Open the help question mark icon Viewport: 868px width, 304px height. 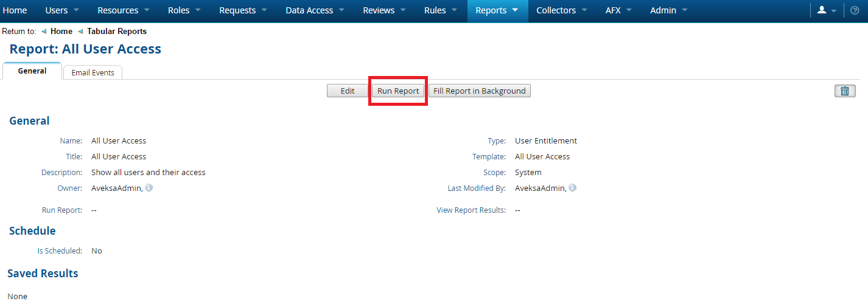855,10
